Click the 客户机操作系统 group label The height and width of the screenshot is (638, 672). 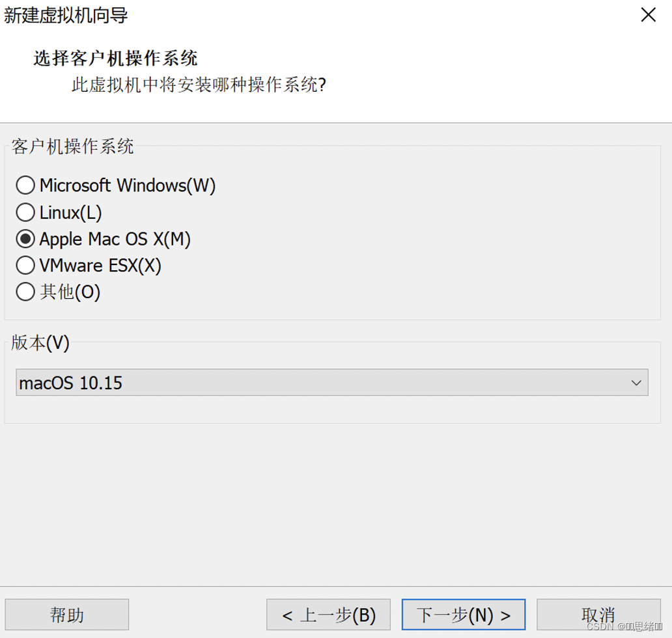[x=72, y=146]
